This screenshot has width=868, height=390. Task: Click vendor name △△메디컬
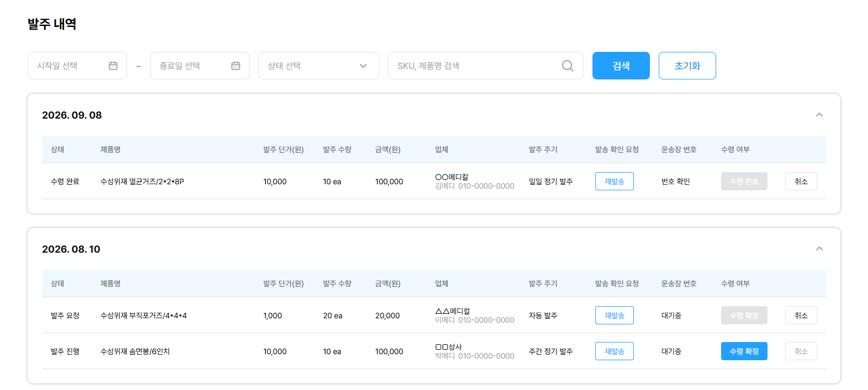click(x=453, y=311)
